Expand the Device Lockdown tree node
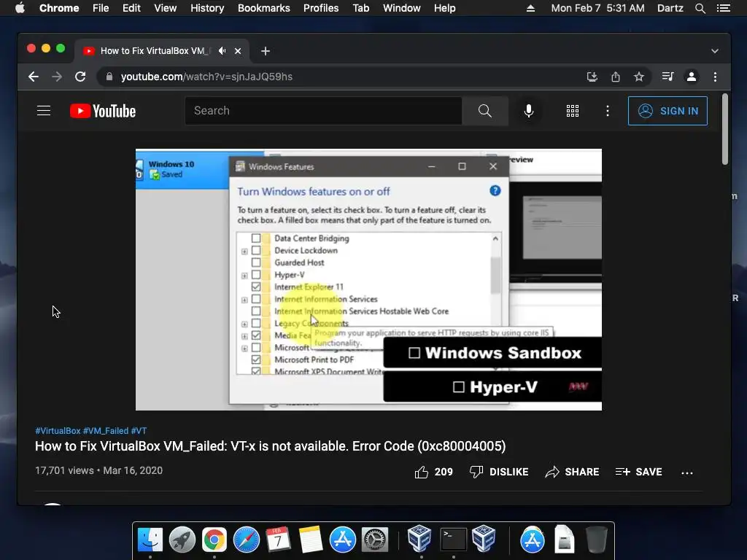747x560 pixels. point(244,251)
